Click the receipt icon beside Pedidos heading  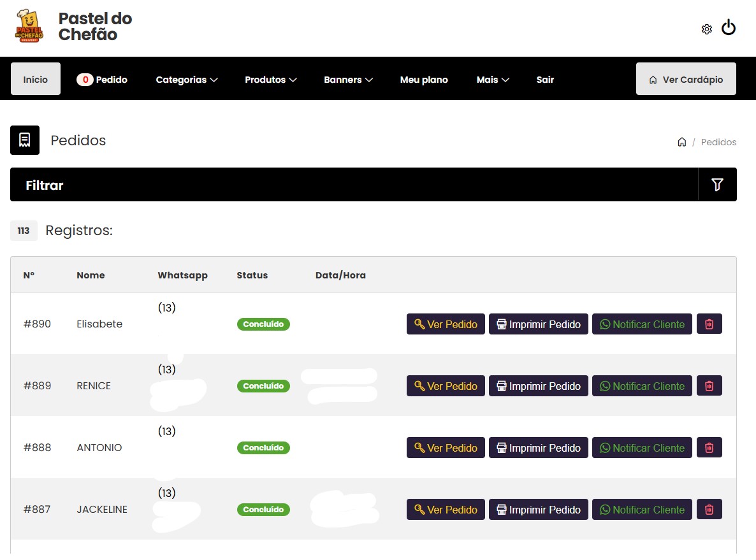point(24,140)
